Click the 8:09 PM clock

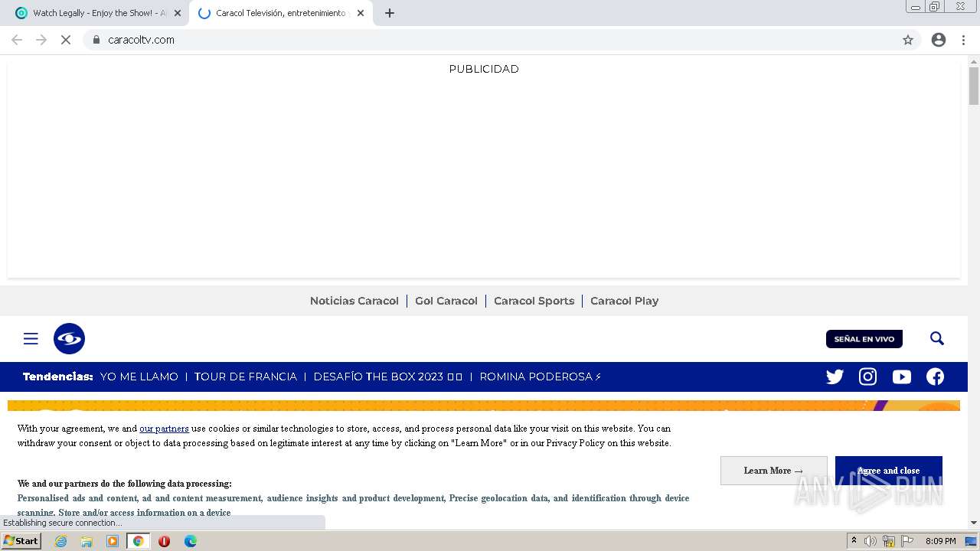pyautogui.click(x=940, y=541)
